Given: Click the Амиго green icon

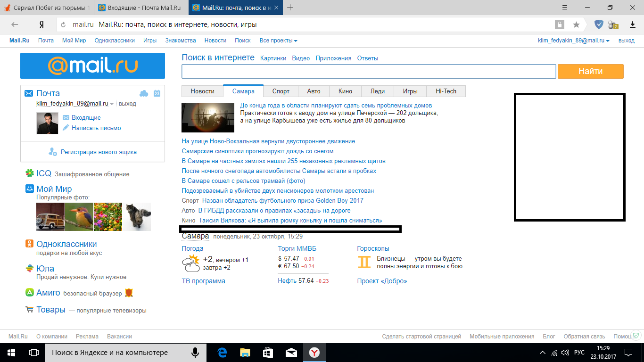Looking at the screenshot, I should click(x=29, y=293).
